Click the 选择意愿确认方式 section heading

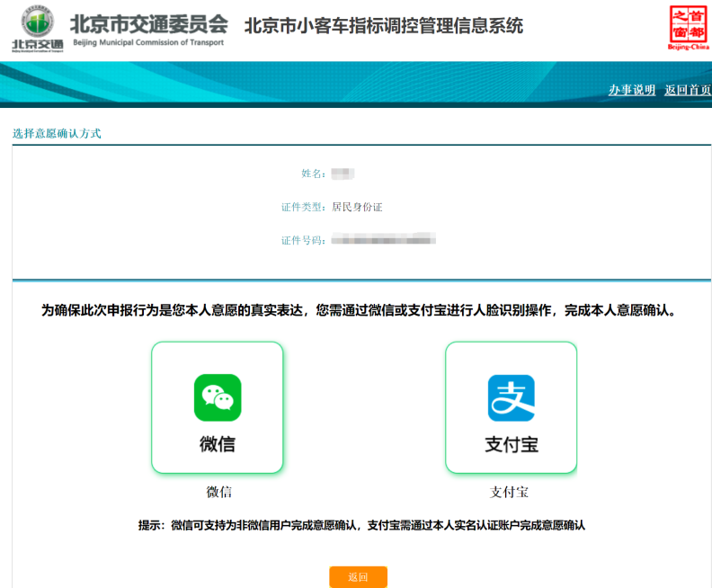(x=57, y=133)
